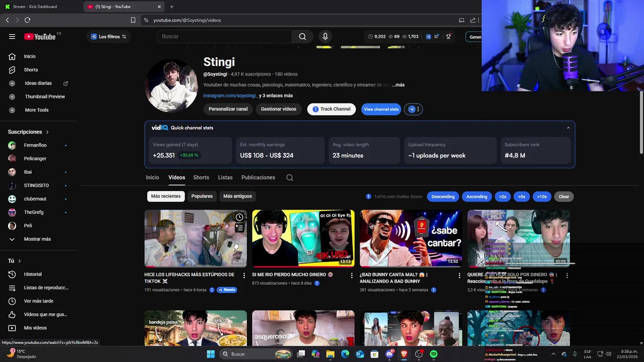The height and width of the screenshot is (362, 644).
Task: Filter outlier score by >5x
Action: coord(522,197)
